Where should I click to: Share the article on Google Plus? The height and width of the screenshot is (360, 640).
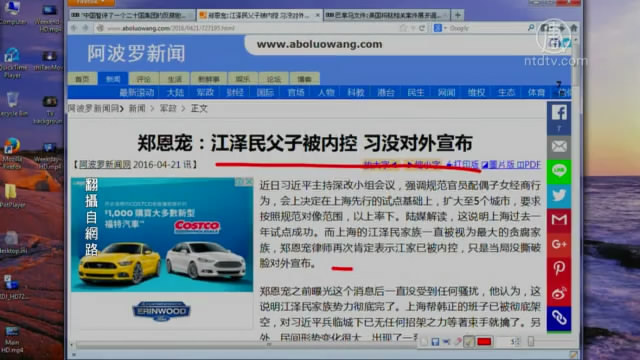click(559, 244)
